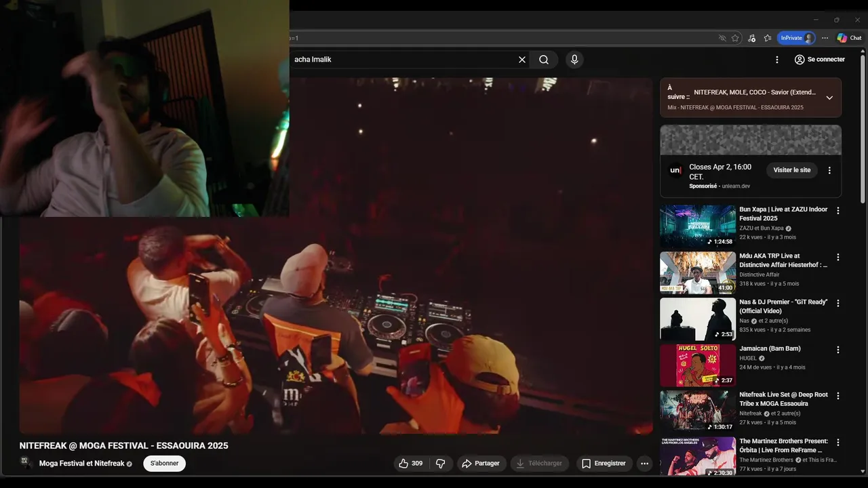Viewport: 868px width, 488px height.
Task: Click Nitefreak Live Set @ Deep Root title
Action: coord(783,399)
